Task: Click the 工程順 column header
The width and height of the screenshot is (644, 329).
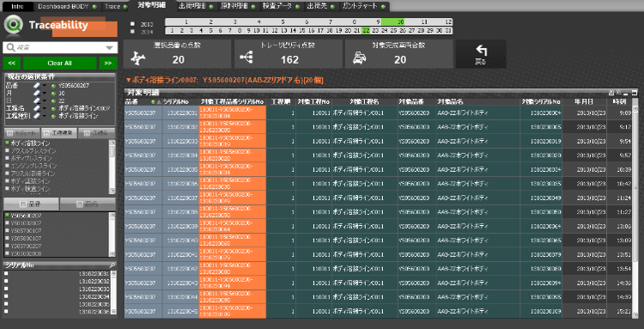Action: (x=281, y=101)
